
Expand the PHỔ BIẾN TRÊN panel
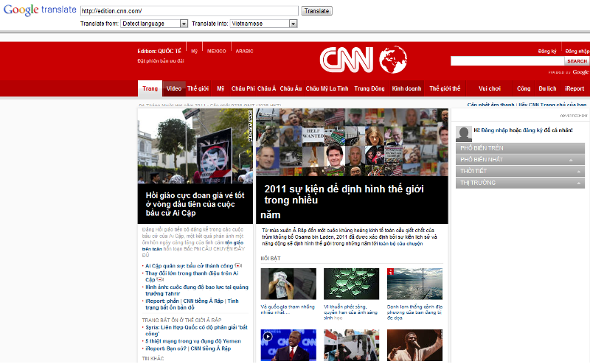tap(520, 148)
